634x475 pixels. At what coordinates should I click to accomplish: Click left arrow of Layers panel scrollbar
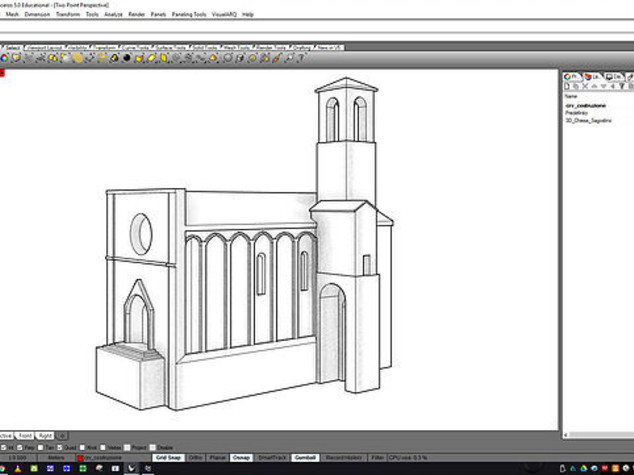pyautogui.click(x=566, y=435)
